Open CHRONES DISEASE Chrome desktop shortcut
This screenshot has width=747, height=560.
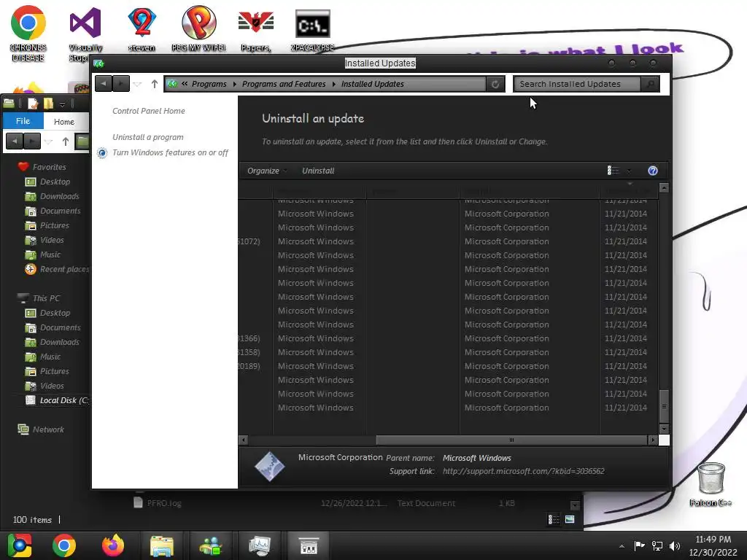[x=28, y=34]
